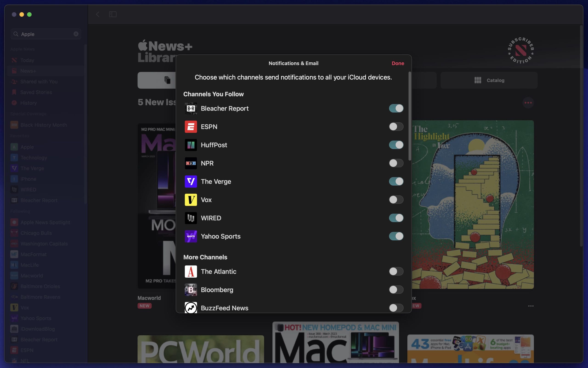Open Saved Stories in the sidebar
Image resolution: width=588 pixels, height=368 pixels.
click(x=46, y=92)
